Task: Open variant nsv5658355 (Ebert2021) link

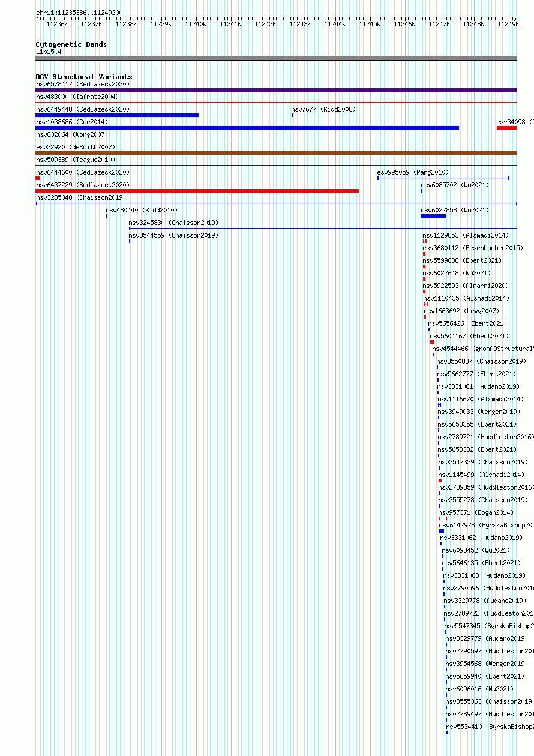Action: pyautogui.click(x=477, y=424)
